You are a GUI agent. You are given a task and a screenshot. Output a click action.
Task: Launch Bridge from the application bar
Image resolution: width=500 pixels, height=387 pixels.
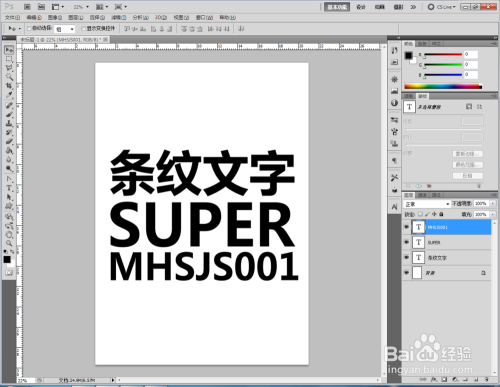(x=27, y=7)
